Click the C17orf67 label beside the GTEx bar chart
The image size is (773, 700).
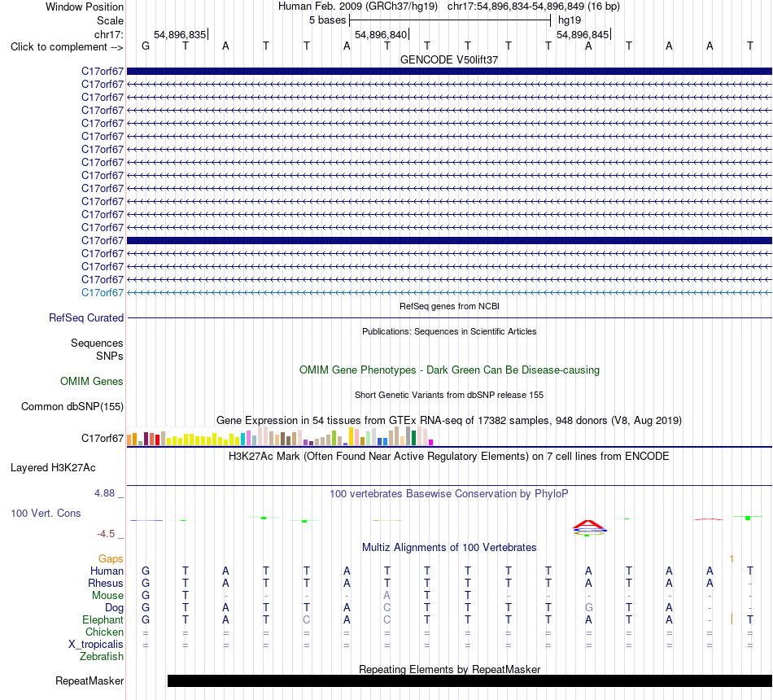tap(103, 438)
